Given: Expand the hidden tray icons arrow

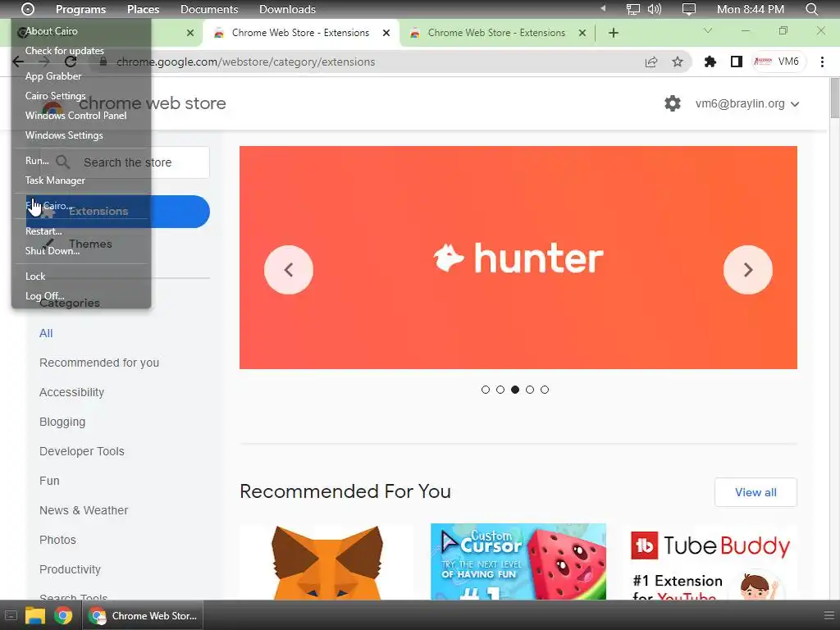Looking at the screenshot, I should click(603, 8).
